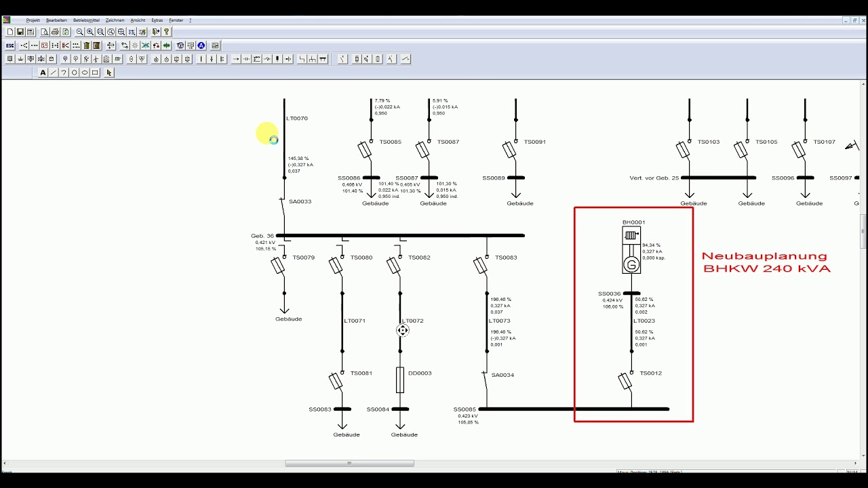Open the Bearbeiten menu
The width and height of the screenshot is (868, 488).
[56, 20]
